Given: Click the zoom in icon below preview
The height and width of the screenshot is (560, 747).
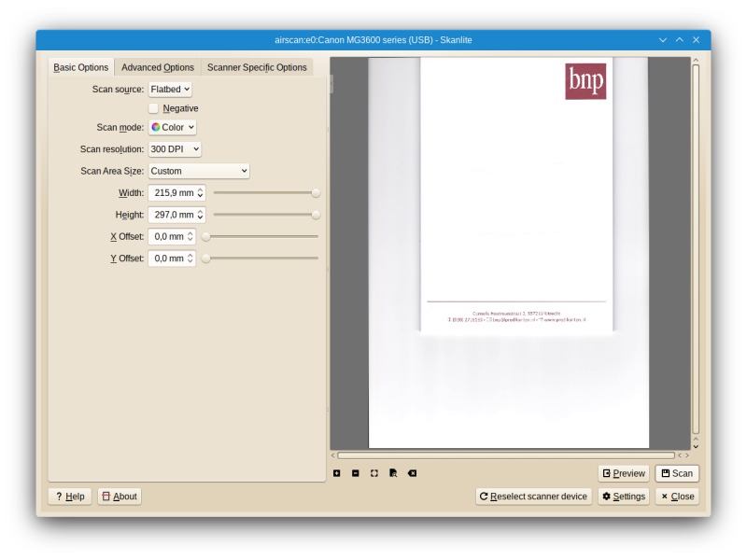Looking at the screenshot, I should click(x=336, y=473).
